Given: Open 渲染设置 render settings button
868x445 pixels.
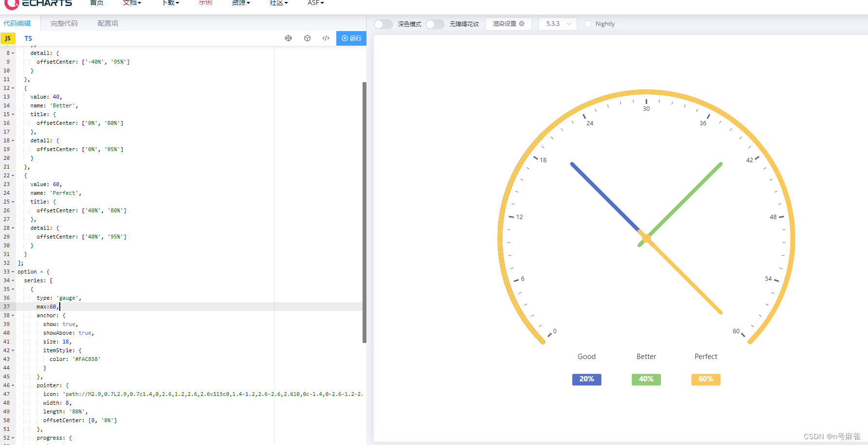Looking at the screenshot, I should click(x=508, y=23).
